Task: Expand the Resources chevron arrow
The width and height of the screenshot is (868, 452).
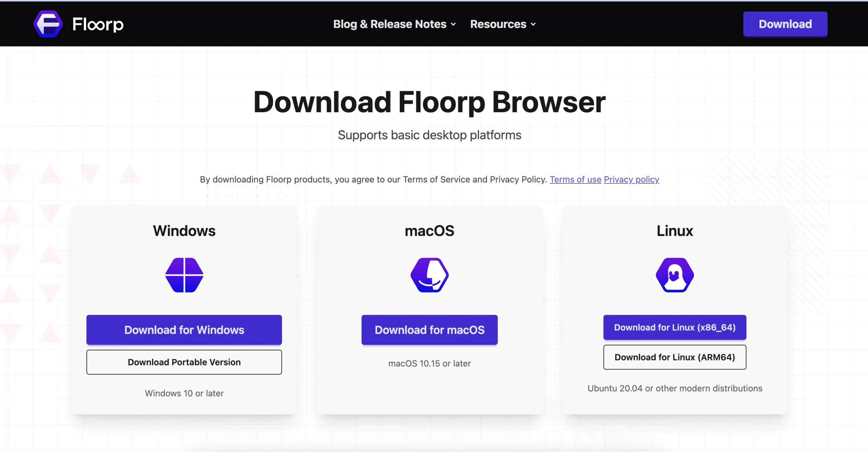Action: click(533, 24)
